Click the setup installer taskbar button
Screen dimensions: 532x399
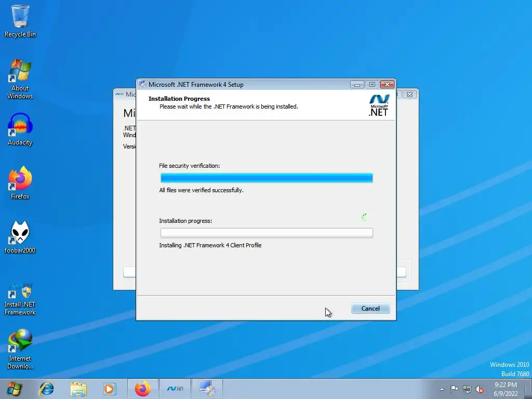pos(207,389)
